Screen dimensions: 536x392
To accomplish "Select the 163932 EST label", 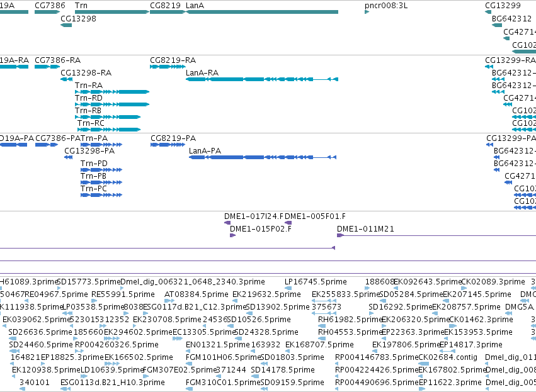I will (266, 345).
